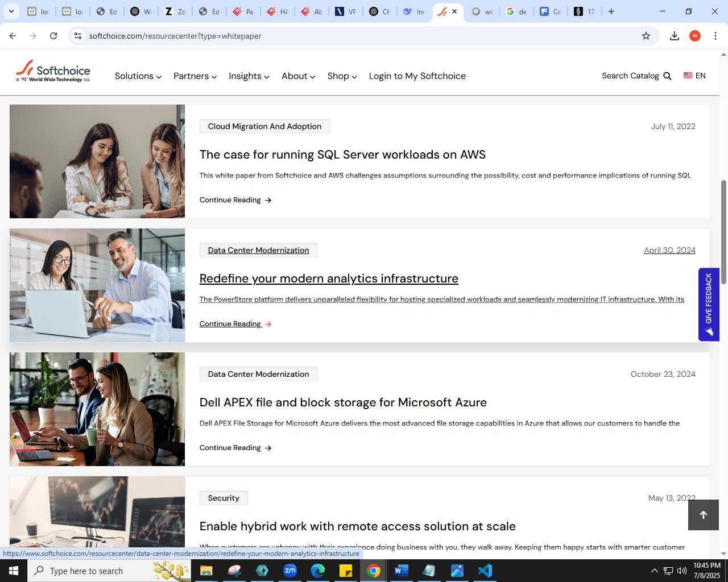Open 'Redefine your modern analytics infrastructure' title
Viewport: 728px width, 582px height.
click(x=329, y=278)
